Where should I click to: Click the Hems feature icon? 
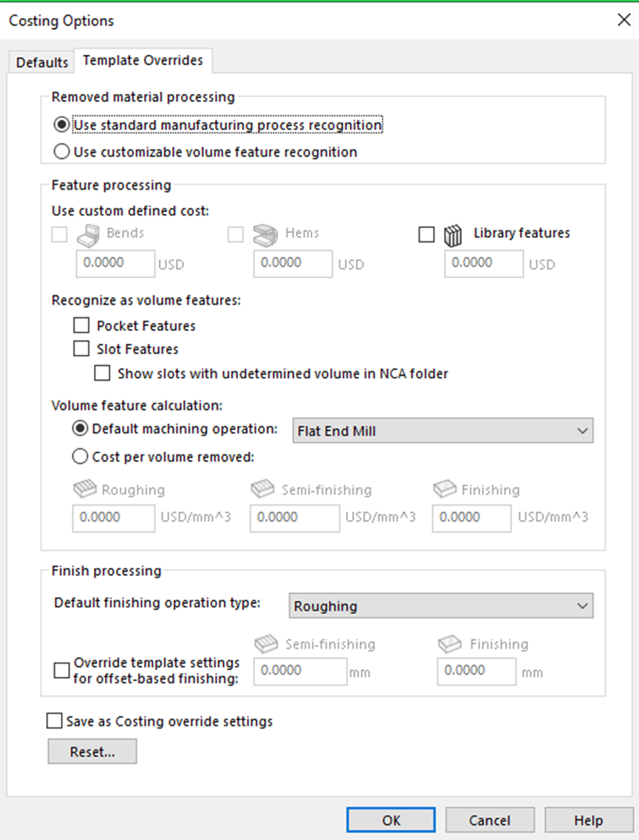click(x=265, y=235)
